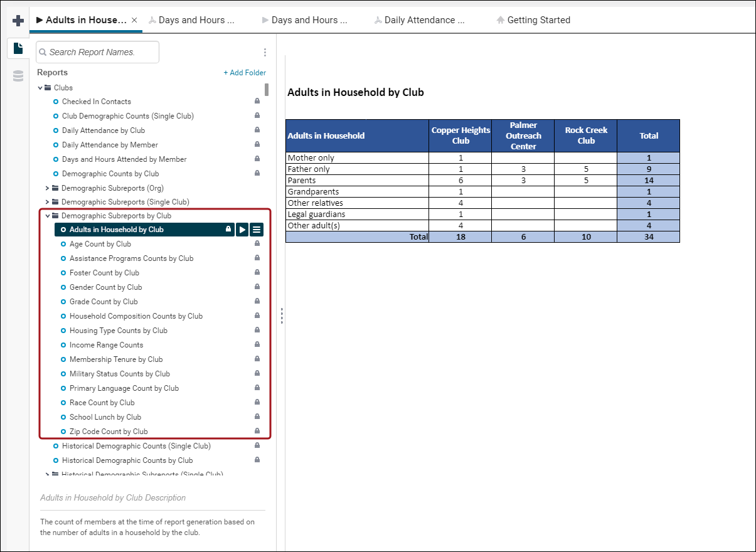Switch to first Days and Hours tab
The height and width of the screenshot is (552, 756).
[x=191, y=20]
